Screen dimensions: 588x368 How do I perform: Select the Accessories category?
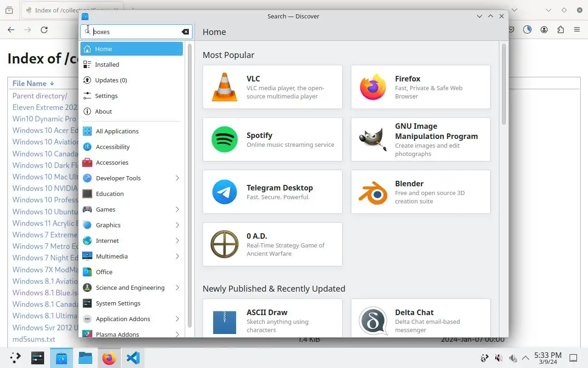click(131, 162)
